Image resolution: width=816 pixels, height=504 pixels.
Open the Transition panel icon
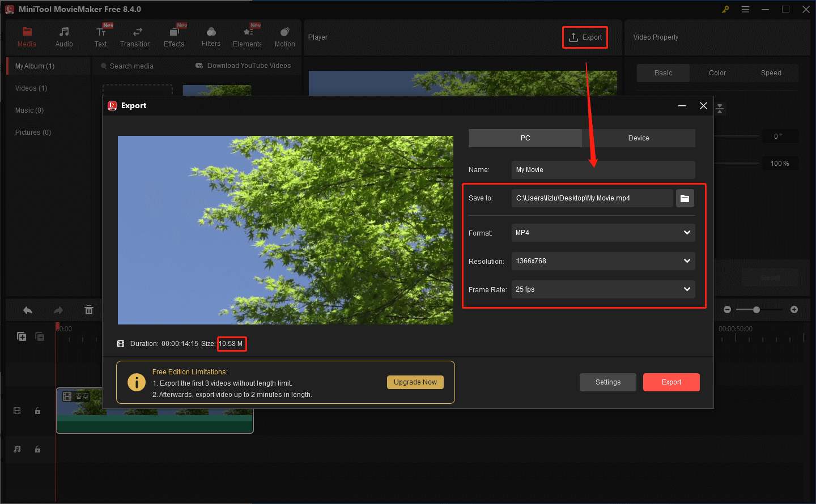pos(135,33)
